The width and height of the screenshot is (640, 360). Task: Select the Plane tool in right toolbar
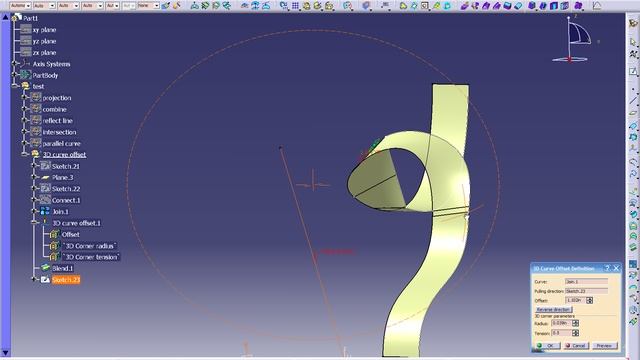[x=633, y=112]
